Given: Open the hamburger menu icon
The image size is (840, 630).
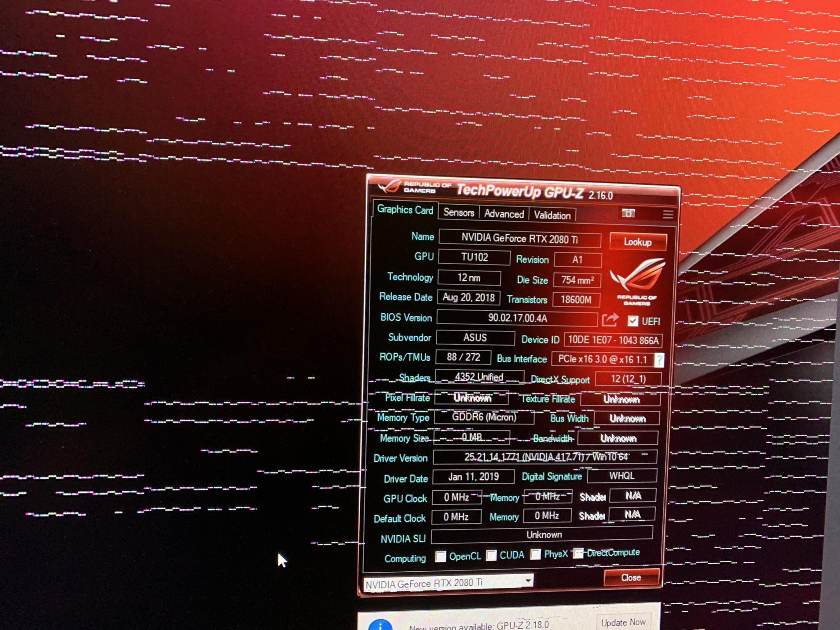Looking at the screenshot, I should tap(668, 214).
